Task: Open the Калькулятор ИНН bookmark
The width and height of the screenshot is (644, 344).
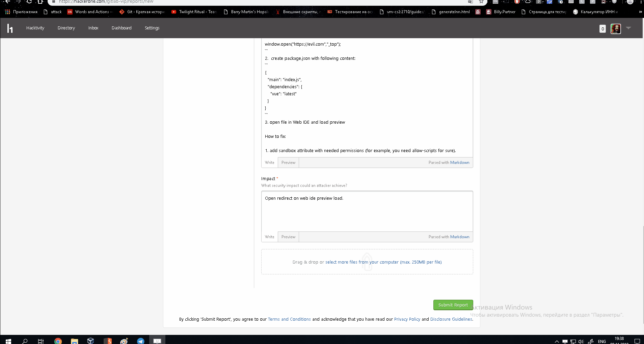Action: tap(596, 12)
